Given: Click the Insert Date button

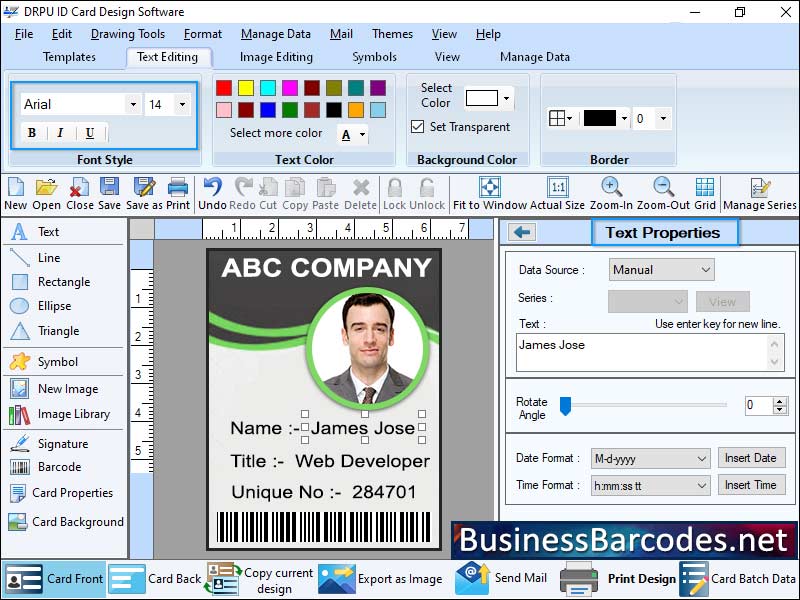Looking at the screenshot, I should pyautogui.click(x=752, y=457).
